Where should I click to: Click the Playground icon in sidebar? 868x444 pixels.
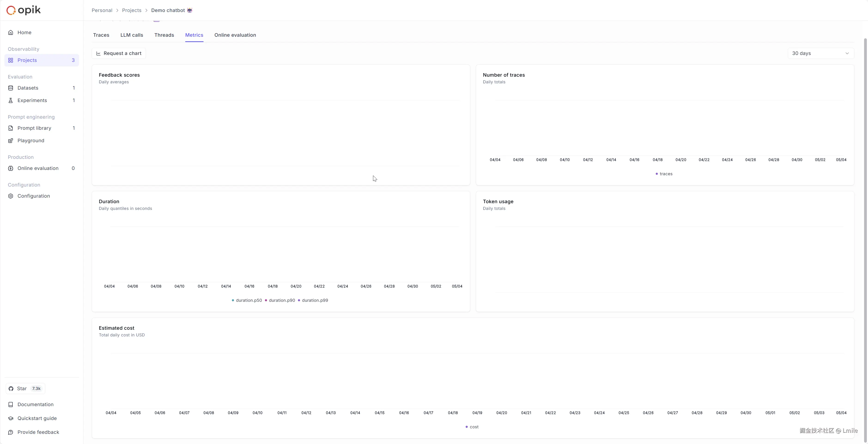(x=11, y=140)
